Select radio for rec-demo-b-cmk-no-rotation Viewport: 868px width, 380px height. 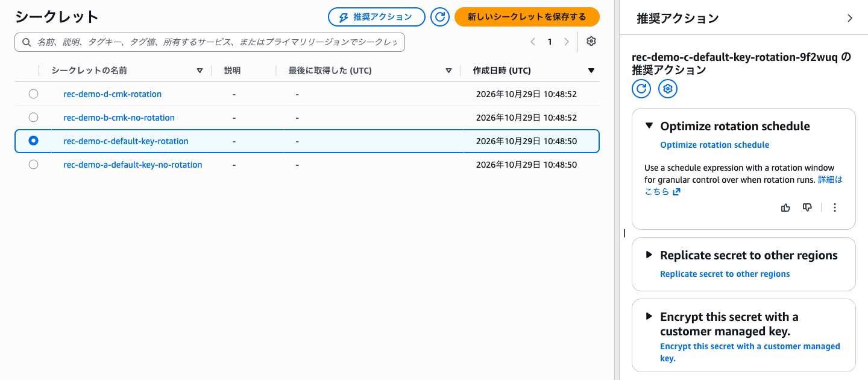(34, 118)
